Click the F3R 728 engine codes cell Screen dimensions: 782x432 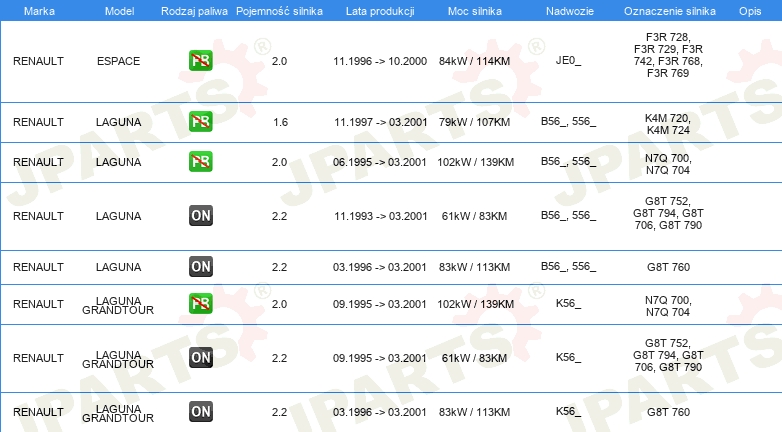pos(668,55)
